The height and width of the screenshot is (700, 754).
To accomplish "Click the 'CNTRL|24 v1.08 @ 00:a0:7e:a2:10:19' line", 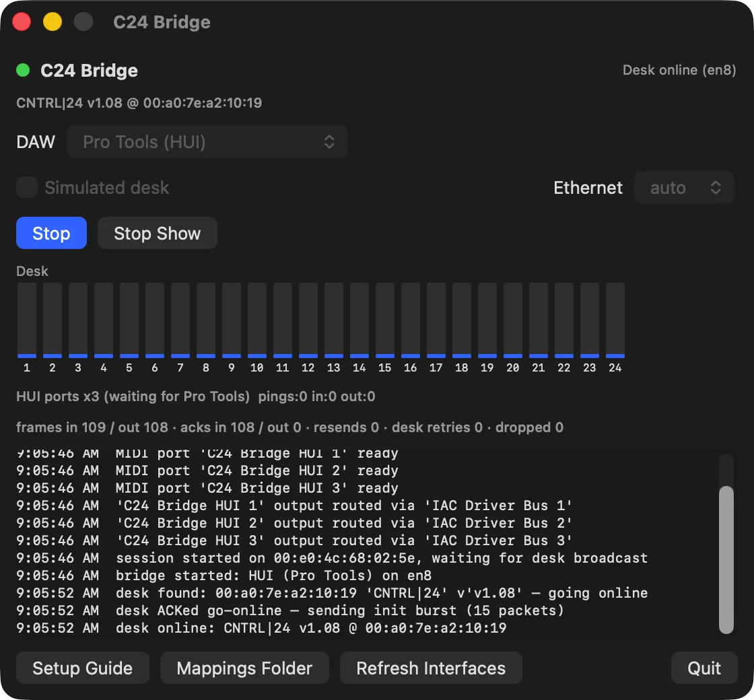I will (x=139, y=103).
